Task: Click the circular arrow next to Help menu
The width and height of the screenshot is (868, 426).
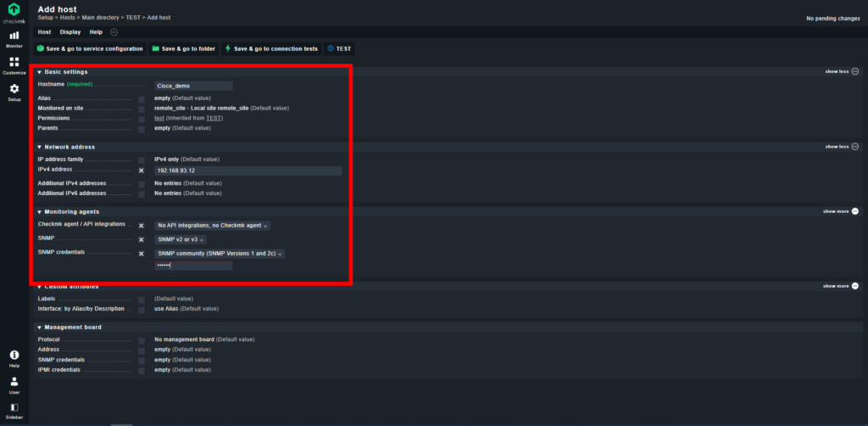Action: click(114, 32)
